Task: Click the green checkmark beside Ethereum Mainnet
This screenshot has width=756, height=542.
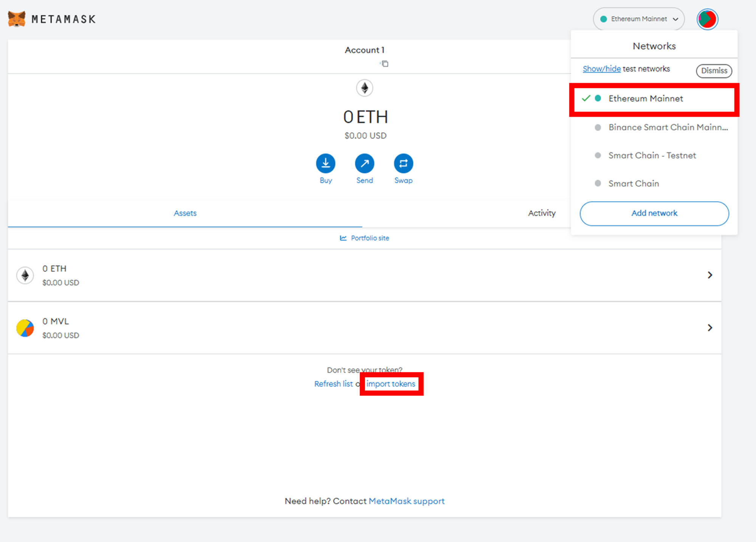Action: (x=586, y=98)
